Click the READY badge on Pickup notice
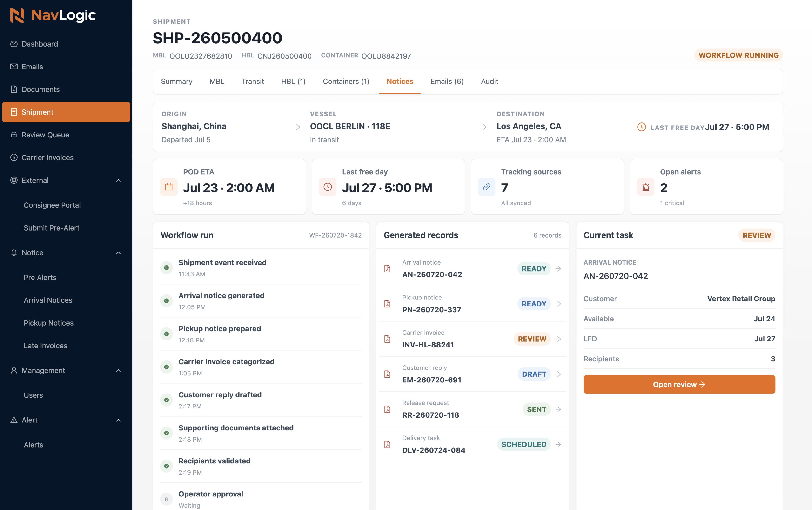The image size is (812, 510). click(x=534, y=304)
